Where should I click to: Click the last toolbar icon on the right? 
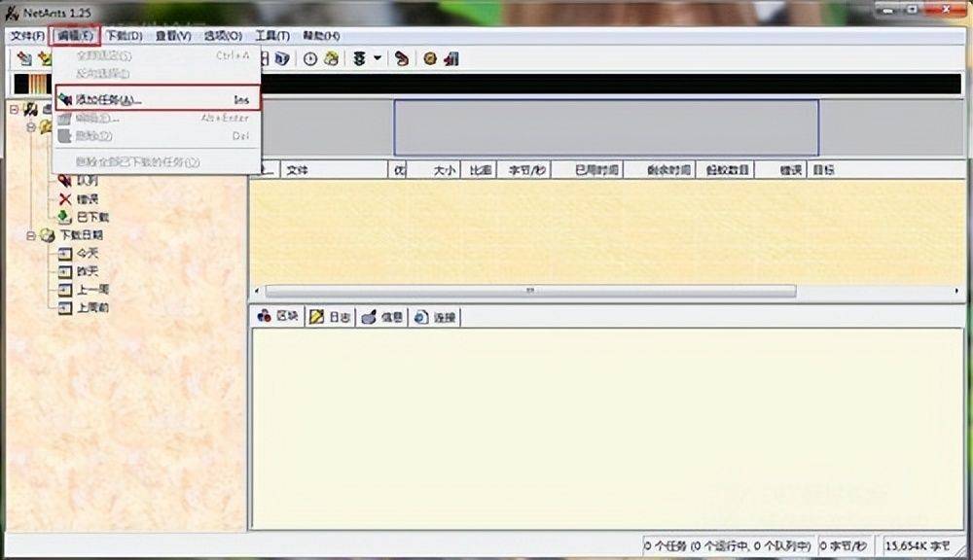pyautogui.click(x=451, y=59)
